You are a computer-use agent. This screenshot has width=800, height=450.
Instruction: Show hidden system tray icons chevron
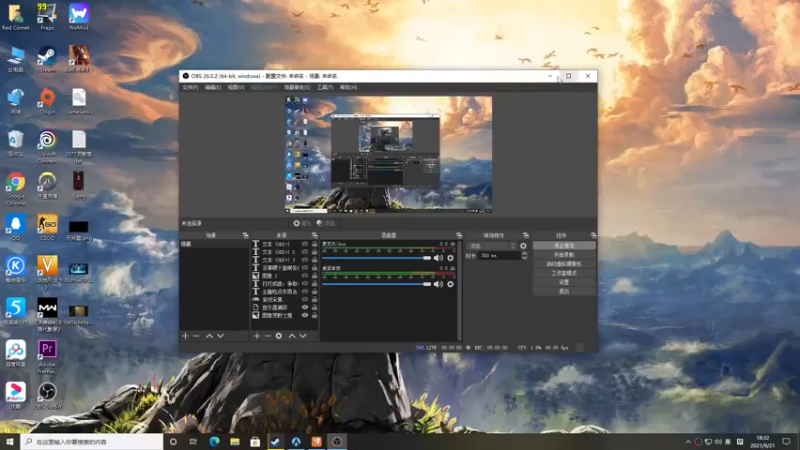click(x=688, y=442)
